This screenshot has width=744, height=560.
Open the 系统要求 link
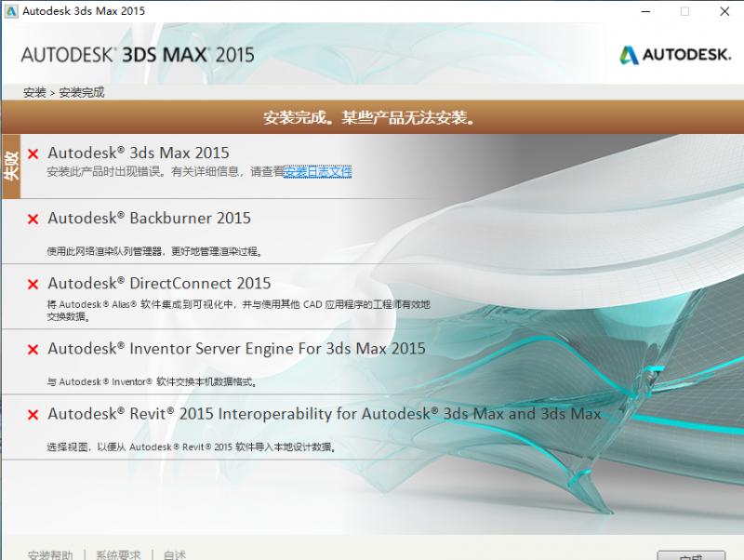tap(118, 554)
